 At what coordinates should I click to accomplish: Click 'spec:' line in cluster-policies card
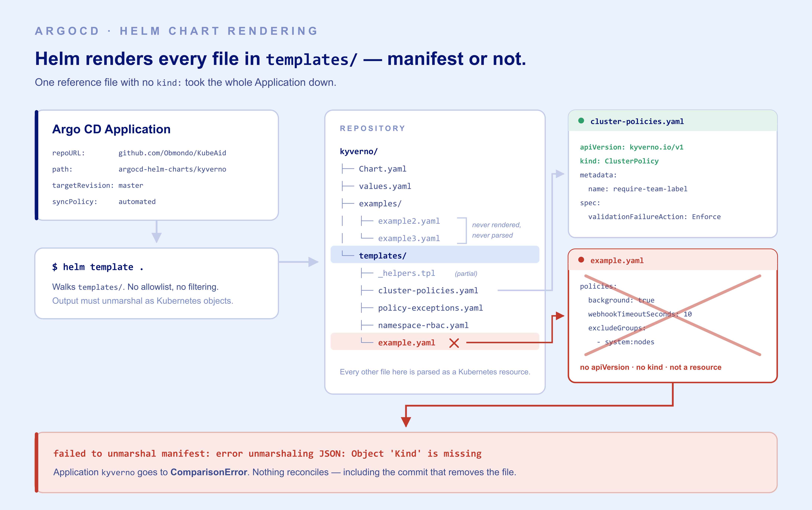click(590, 203)
